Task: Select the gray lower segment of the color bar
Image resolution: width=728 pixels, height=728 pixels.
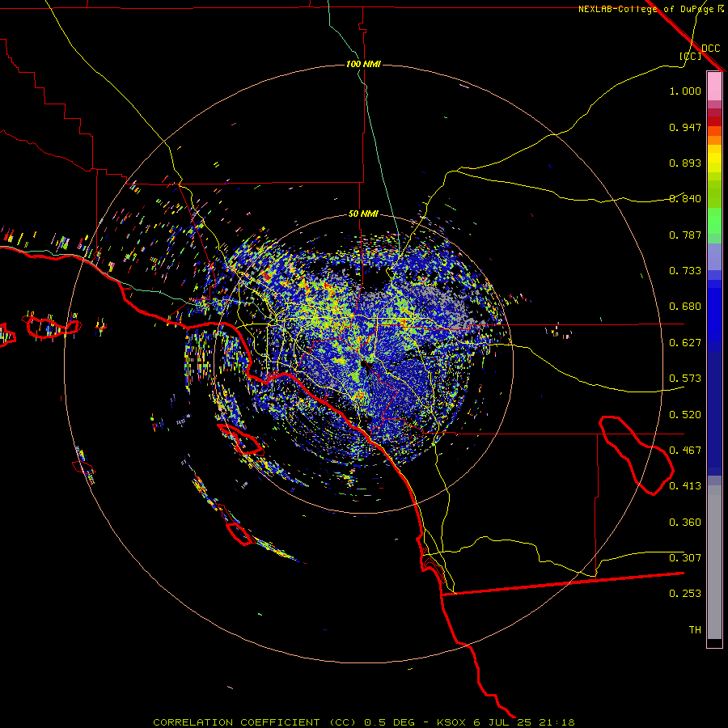Action: pyautogui.click(x=714, y=562)
